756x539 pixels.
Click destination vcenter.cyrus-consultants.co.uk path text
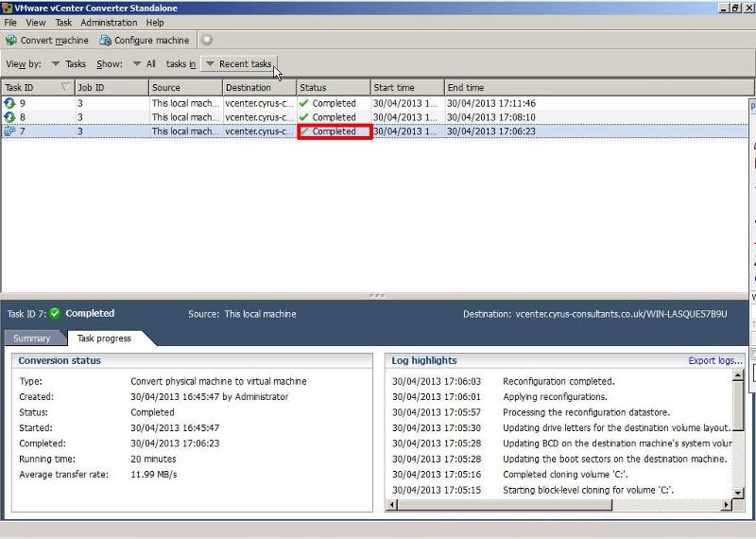(621, 314)
